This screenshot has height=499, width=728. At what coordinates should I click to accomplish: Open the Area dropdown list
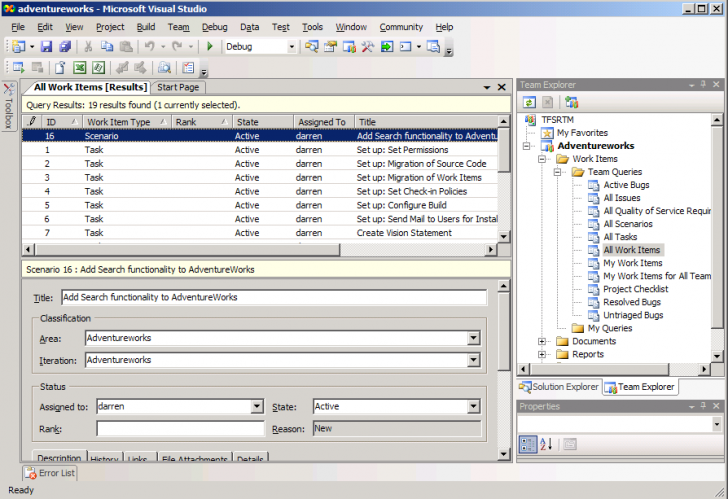474,338
